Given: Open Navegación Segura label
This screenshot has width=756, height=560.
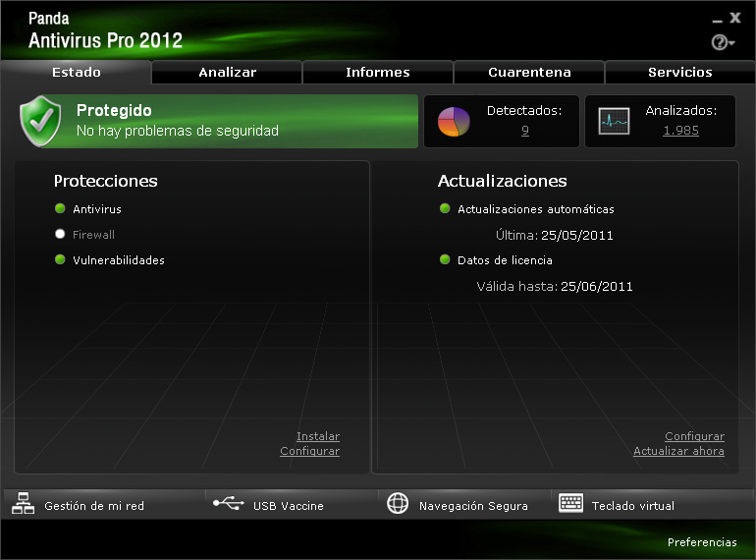Looking at the screenshot, I should pyautogui.click(x=473, y=506).
